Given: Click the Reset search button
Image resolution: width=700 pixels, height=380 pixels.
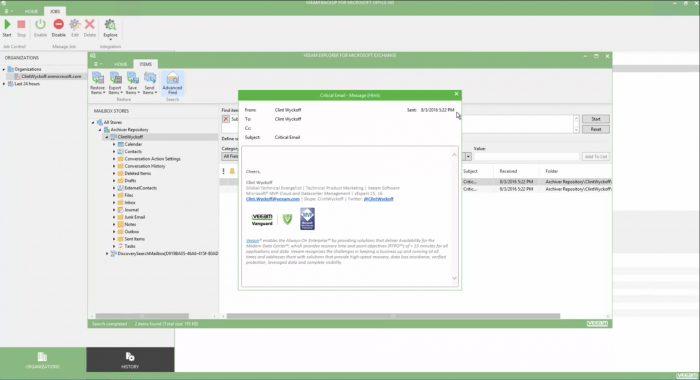Looking at the screenshot, I should (x=596, y=129).
